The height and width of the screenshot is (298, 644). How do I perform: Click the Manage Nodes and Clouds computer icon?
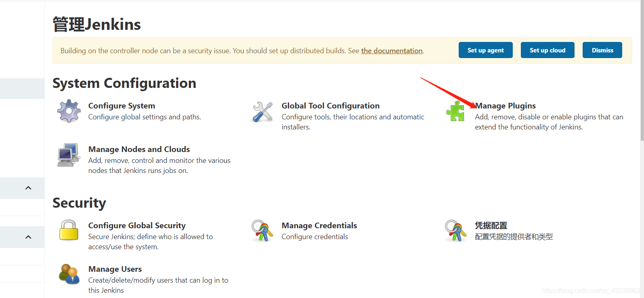pos(69,155)
